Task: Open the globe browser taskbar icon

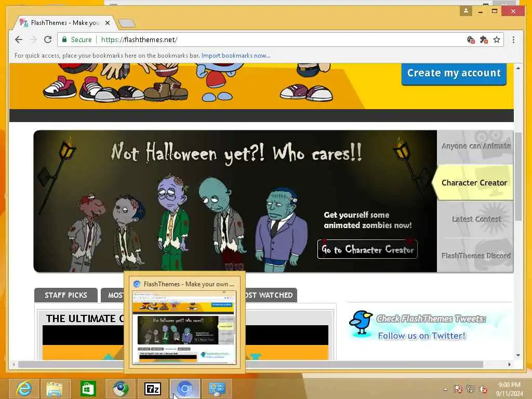Action: (120, 389)
